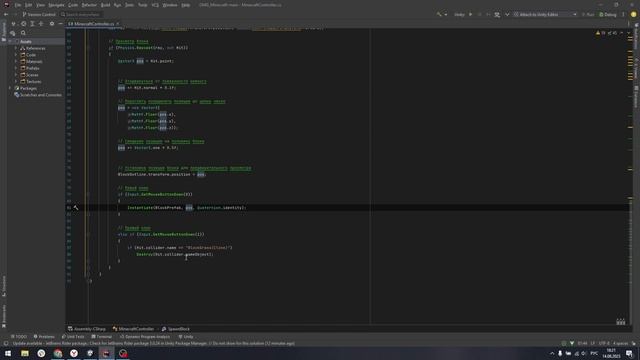Click the UTF-8 encoding status entry
This screenshot has height=360, width=640.
604,343
